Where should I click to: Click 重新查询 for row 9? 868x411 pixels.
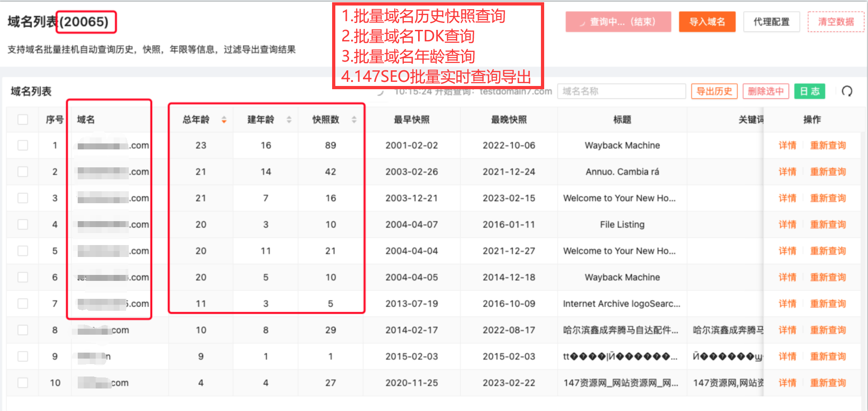pyautogui.click(x=828, y=356)
